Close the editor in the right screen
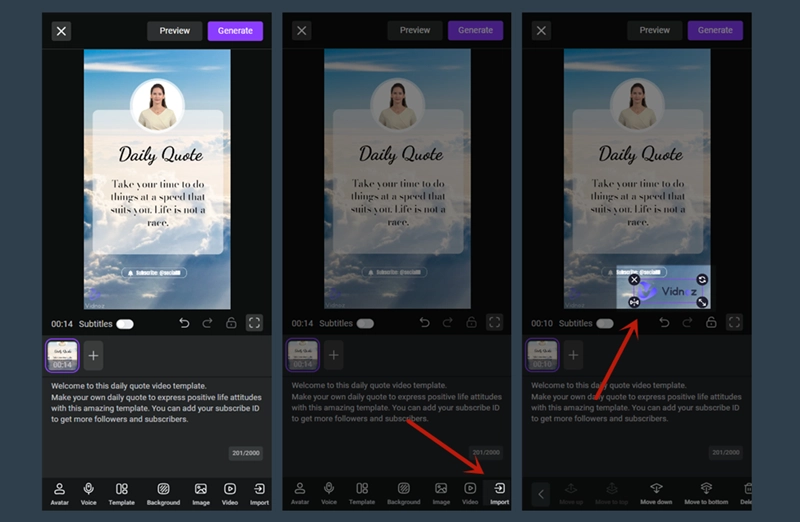Image resolution: width=800 pixels, height=522 pixels. click(541, 31)
